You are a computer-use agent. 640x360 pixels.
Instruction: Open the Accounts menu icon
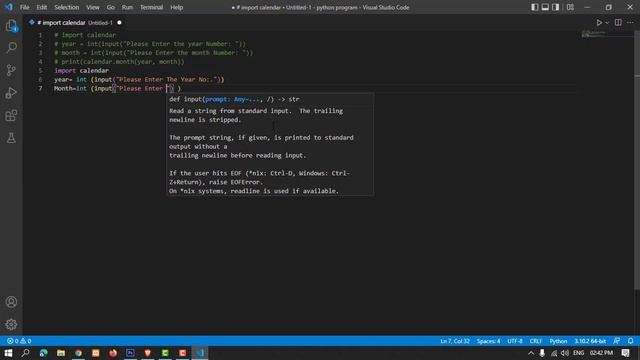[11, 302]
